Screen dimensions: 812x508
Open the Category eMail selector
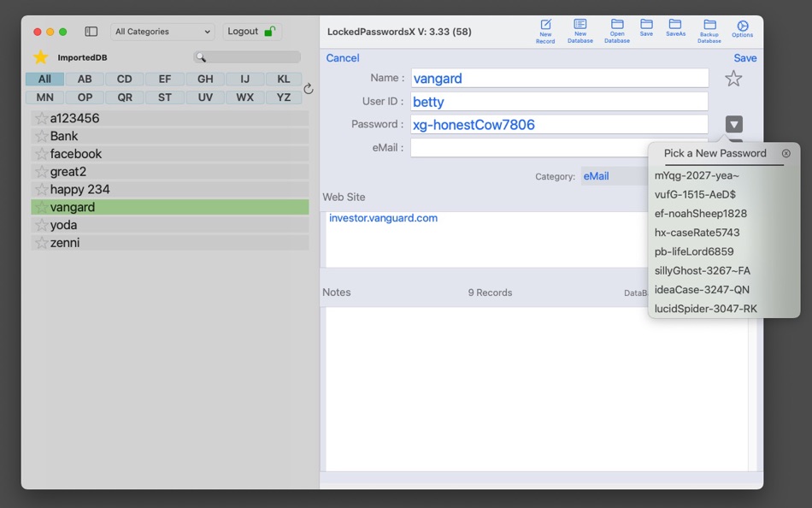tap(614, 176)
